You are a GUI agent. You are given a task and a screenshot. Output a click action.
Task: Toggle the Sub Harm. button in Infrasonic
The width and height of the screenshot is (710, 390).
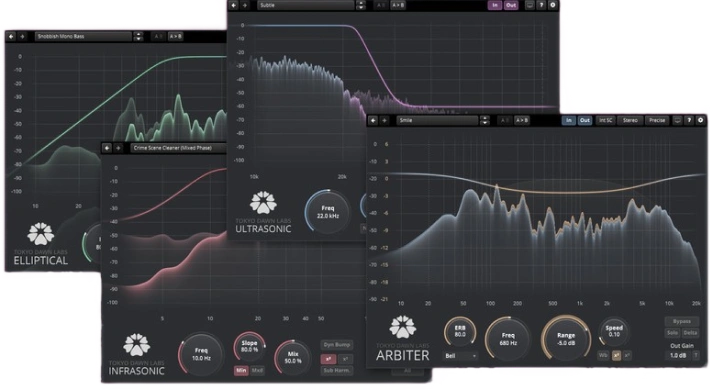coord(337,371)
